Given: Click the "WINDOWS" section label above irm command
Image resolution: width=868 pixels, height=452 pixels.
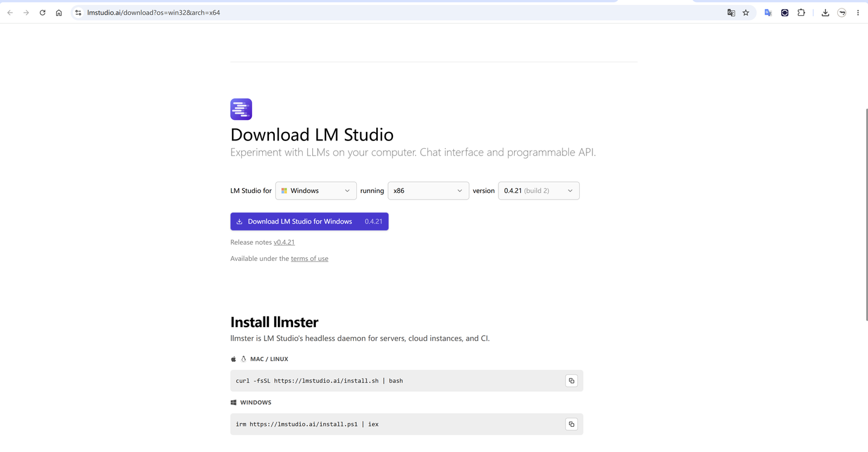Looking at the screenshot, I should pyautogui.click(x=256, y=403).
